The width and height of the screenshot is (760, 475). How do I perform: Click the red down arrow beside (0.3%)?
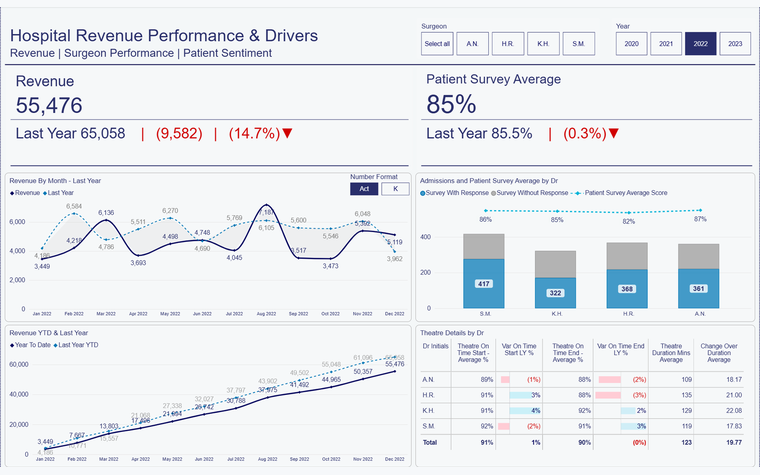pyautogui.click(x=614, y=133)
